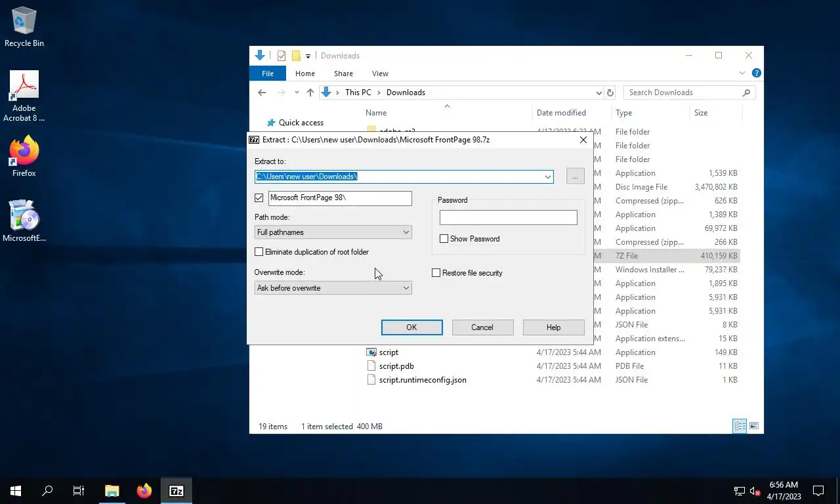Open Explorer help question mark icon
The image size is (840, 504).
tap(756, 73)
